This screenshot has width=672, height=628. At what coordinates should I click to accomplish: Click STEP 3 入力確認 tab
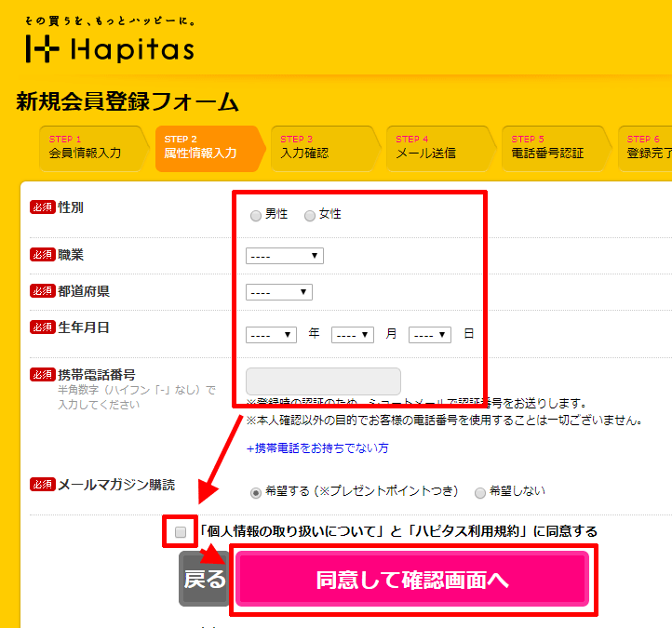[325, 148]
